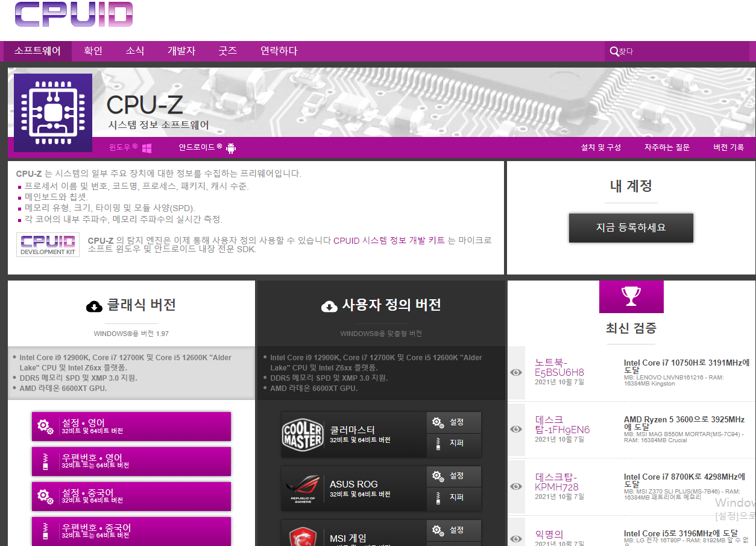Click Cooler Master 설정 button
The width and height of the screenshot is (756, 546).
(x=454, y=422)
